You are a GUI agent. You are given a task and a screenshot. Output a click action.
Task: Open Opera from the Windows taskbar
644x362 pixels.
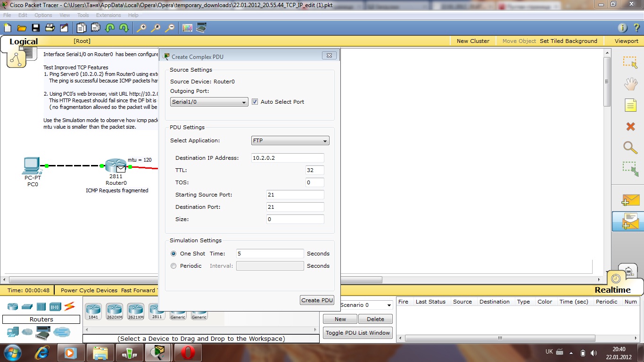tap(188, 353)
